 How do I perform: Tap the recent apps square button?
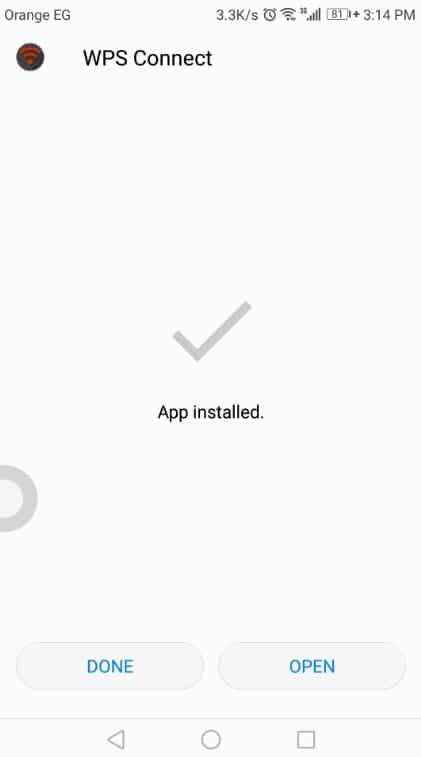306,739
